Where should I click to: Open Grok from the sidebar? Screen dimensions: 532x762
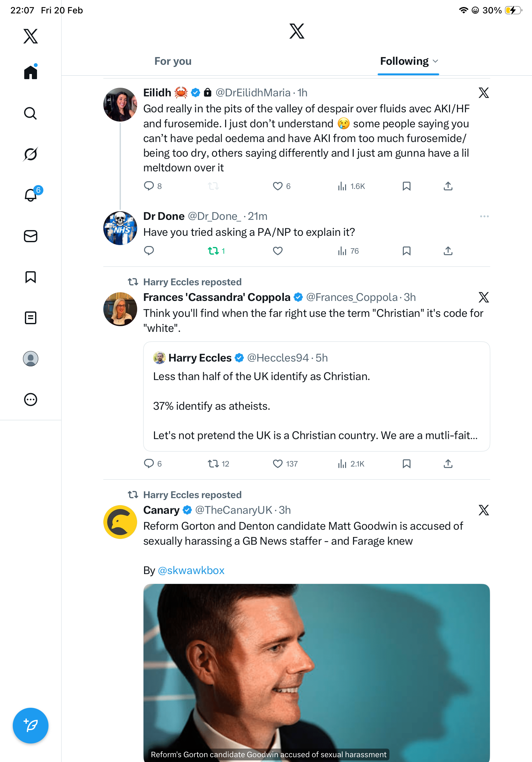point(31,154)
